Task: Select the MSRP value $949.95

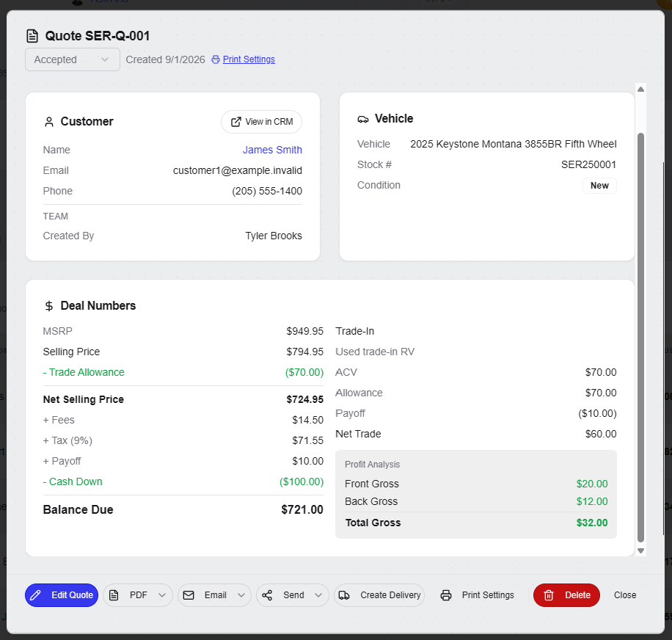Action: [304, 331]
